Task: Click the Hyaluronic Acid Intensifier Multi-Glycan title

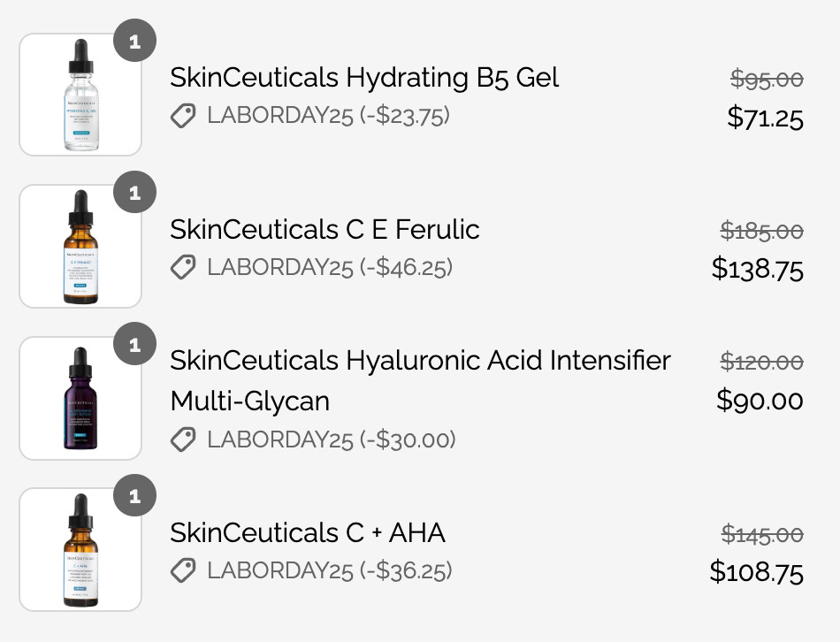Action: click(x=420, y=380)
